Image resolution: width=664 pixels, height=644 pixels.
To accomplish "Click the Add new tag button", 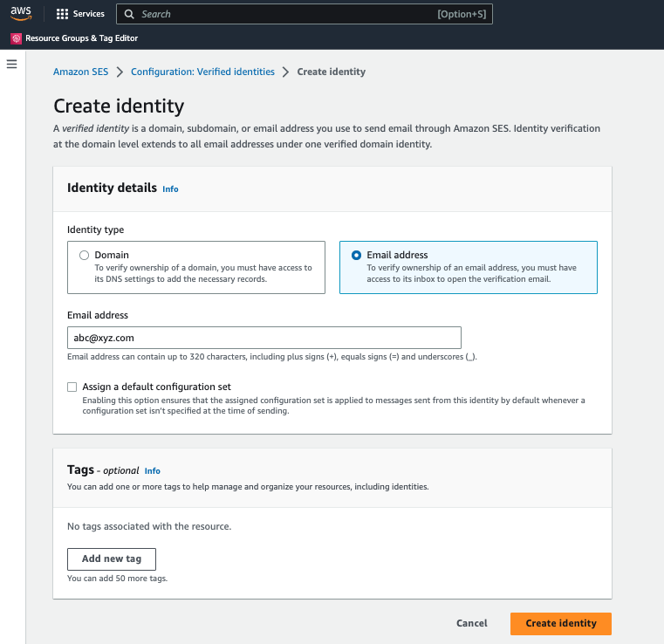I will [x=111, y=558].
